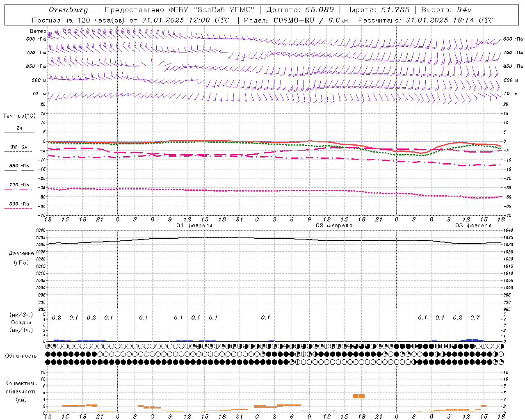Click the "Модель COSMO-RU / 6.6км" text
Screen dimensions: 525x420
pos(295,20)
